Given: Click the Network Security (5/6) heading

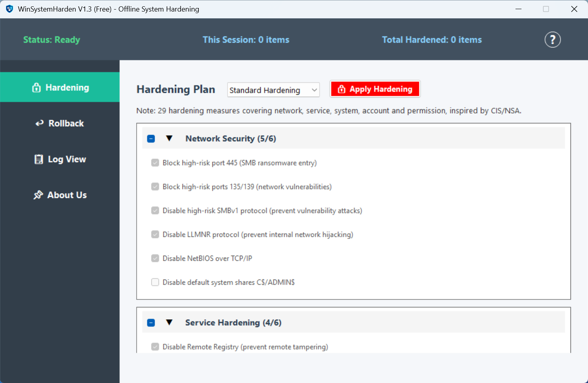Looking at the screenshot, I should 231,139.
